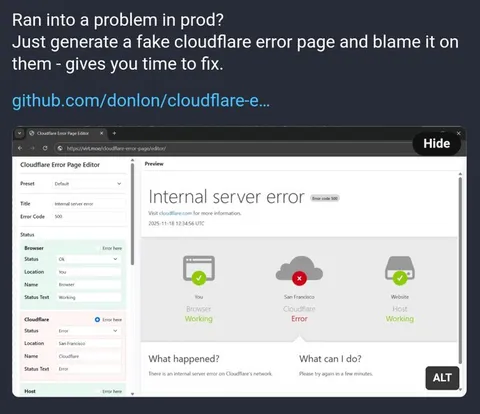Viewport: 480px width, 414px height.
Task: Edit Browser Status Text field containing Working
Action: pos(89,297)
